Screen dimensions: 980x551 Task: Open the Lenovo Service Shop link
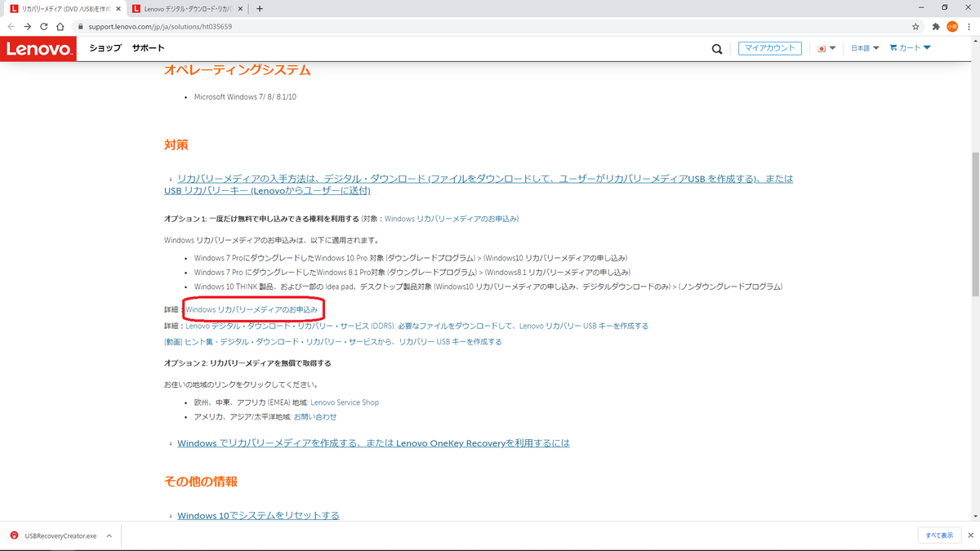tap(345, 402)
